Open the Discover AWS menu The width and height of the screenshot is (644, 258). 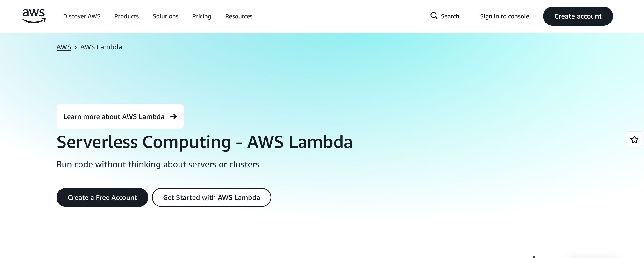81,16
